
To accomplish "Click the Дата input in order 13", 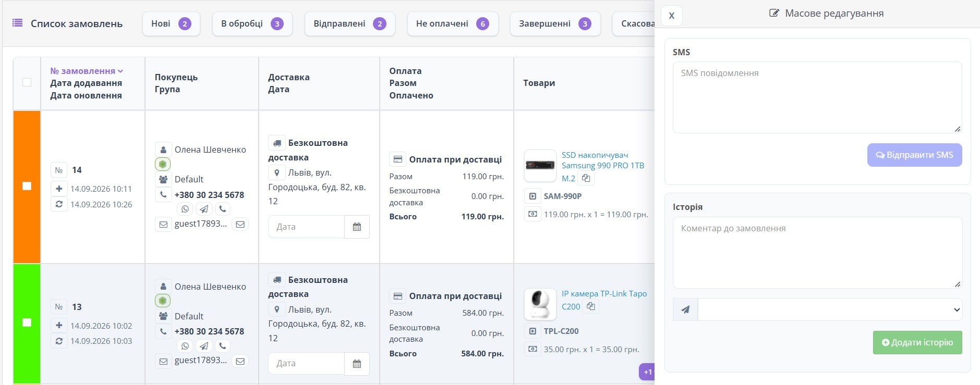I will click(x=306, y=364).
